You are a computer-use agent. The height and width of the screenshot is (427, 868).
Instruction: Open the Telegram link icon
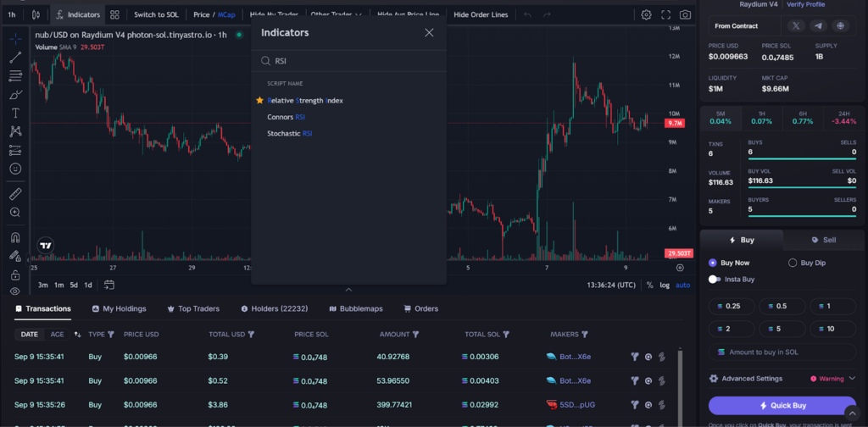point(818,26)
